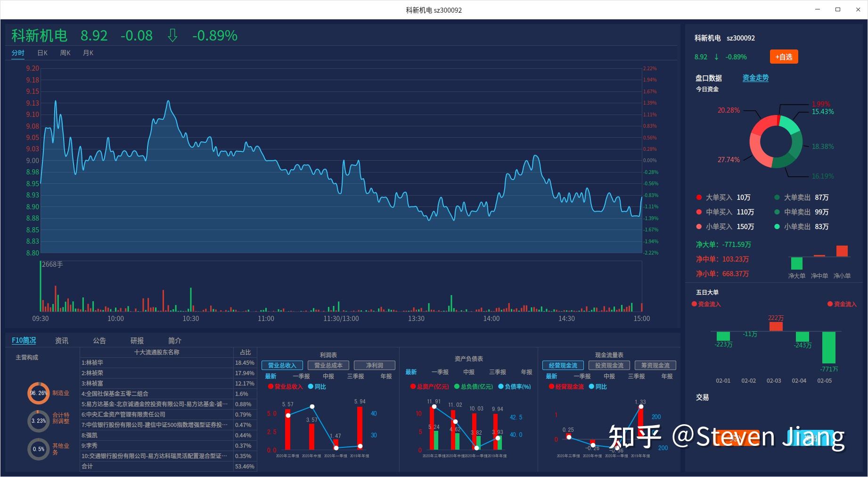The height and width of the screenshot is (477, 868).
Task: Click the 小单买入 legend dot
Action: [699, 227]
